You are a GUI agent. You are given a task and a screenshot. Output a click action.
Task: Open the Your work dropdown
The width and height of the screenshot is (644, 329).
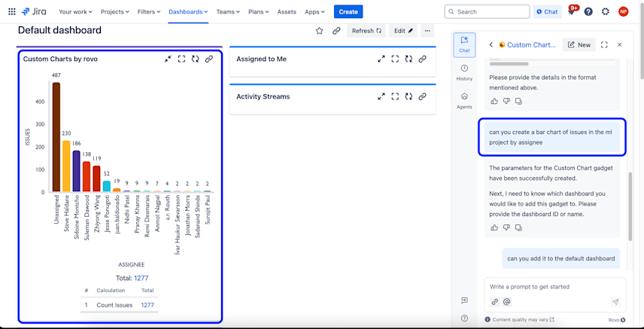(x=75, y=12)
